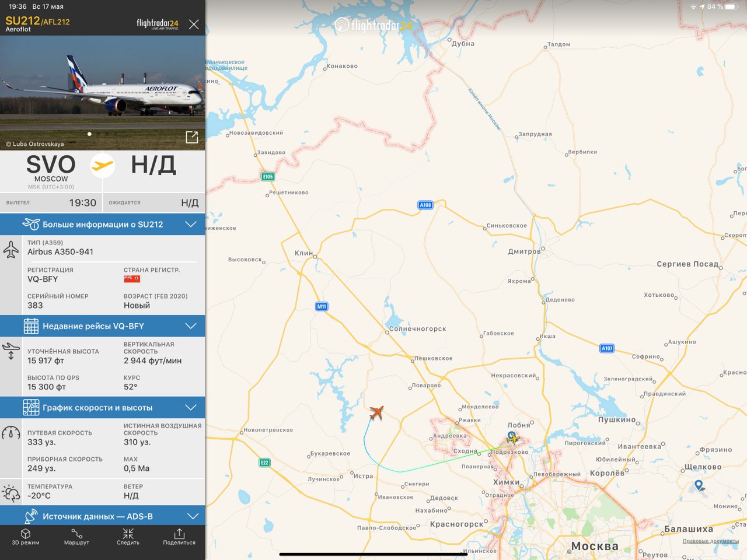Expand Недавние рейсы VQ-BFY section
Viewport: 747px width, 560px height.
(x=103, y=326)
